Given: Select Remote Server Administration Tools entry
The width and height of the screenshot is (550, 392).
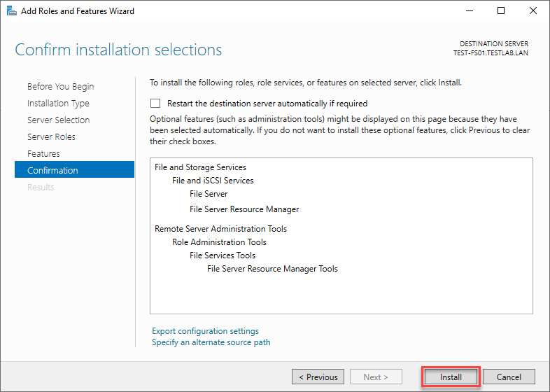Looking at the screenshot, I should (220, 229).
